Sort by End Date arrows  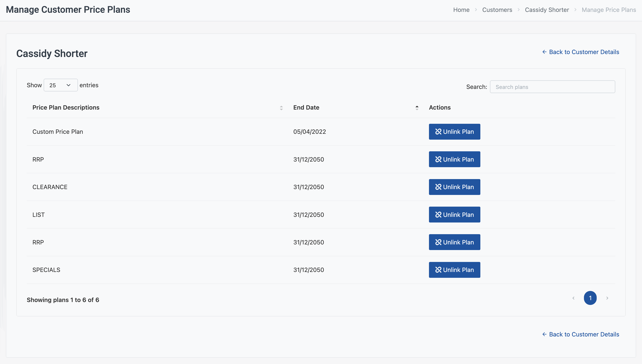click(x=417, y=108)
